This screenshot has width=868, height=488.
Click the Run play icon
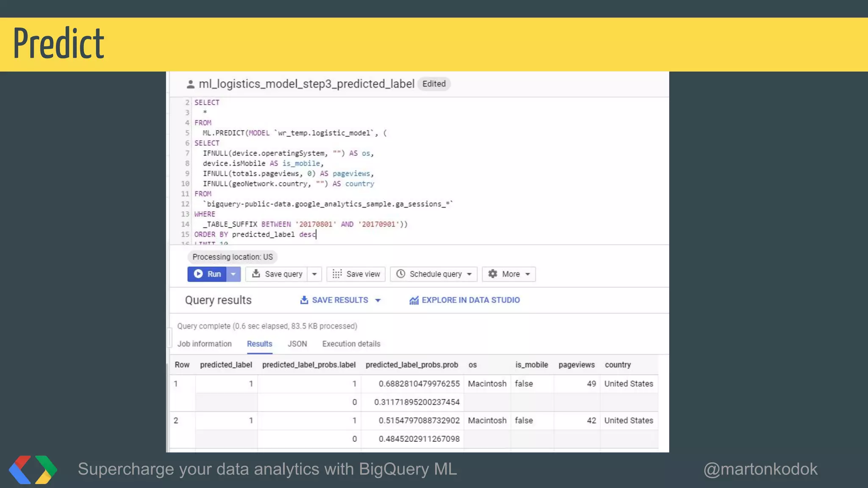(x=198, y=274)
